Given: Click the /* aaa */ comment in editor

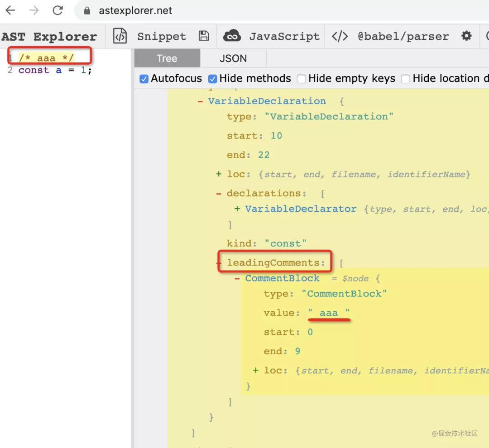Looking at the screenshot, I should coord(46,57).
